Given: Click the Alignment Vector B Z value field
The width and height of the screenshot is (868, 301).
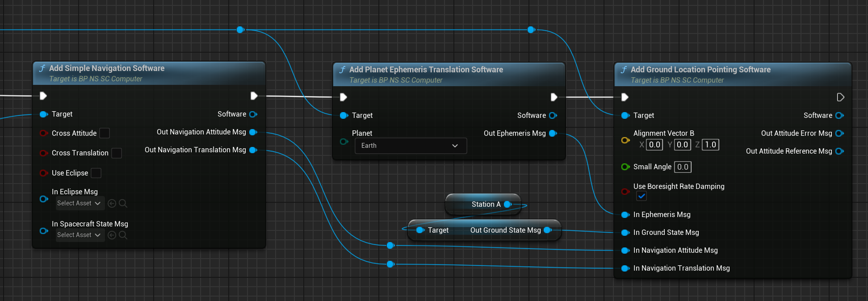Looking at the screenshot, I should click(710, 145).
